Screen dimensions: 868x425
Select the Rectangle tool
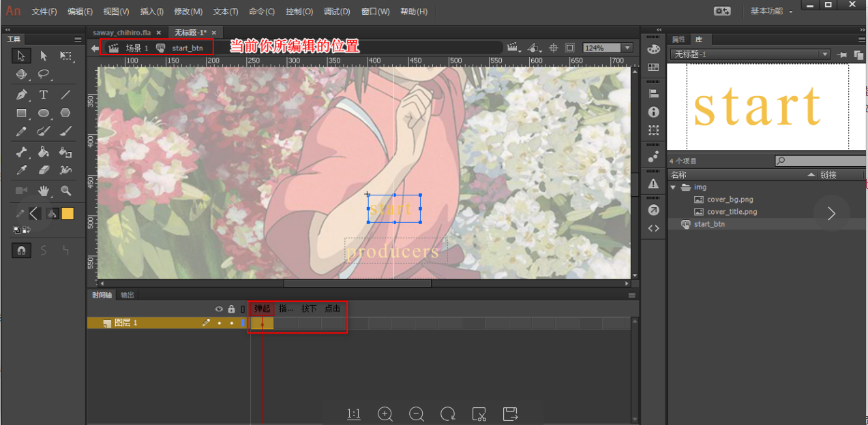[x=21, y=113]
